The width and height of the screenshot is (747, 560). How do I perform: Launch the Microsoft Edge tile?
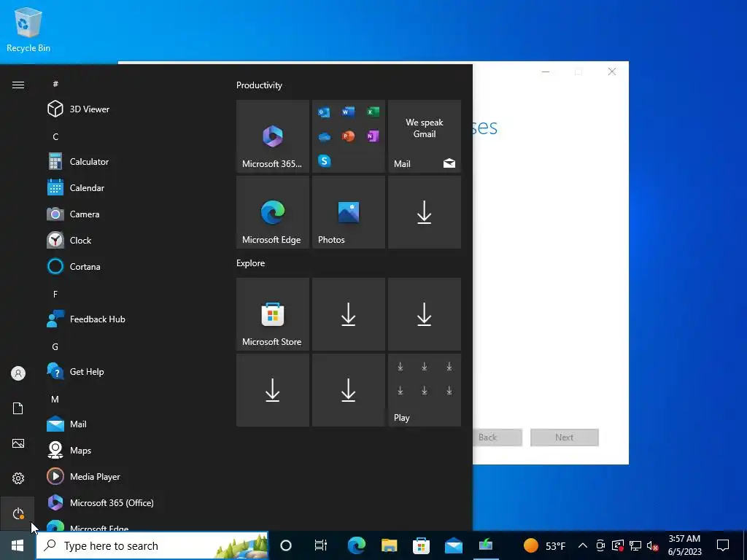tap(273, 212)
